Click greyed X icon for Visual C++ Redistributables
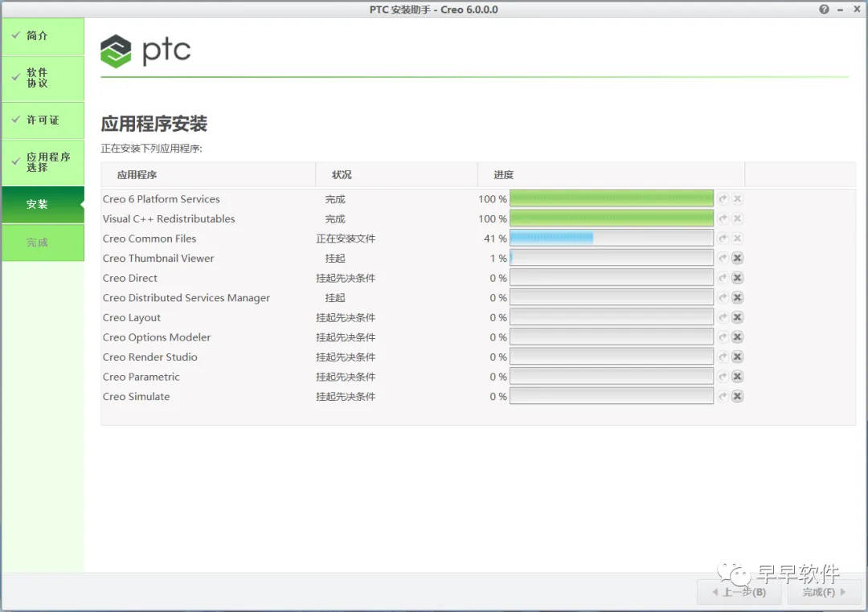The width and height of the screenshot is (868, 612). [x=737, y=218]
